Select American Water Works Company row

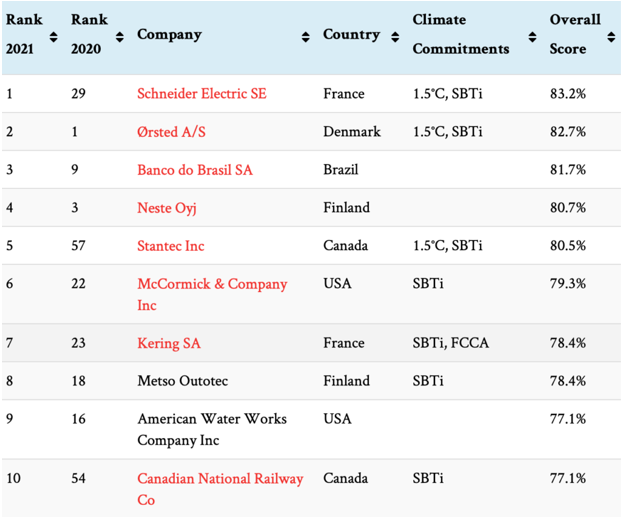pyautogui.click(x=310, y=430)
